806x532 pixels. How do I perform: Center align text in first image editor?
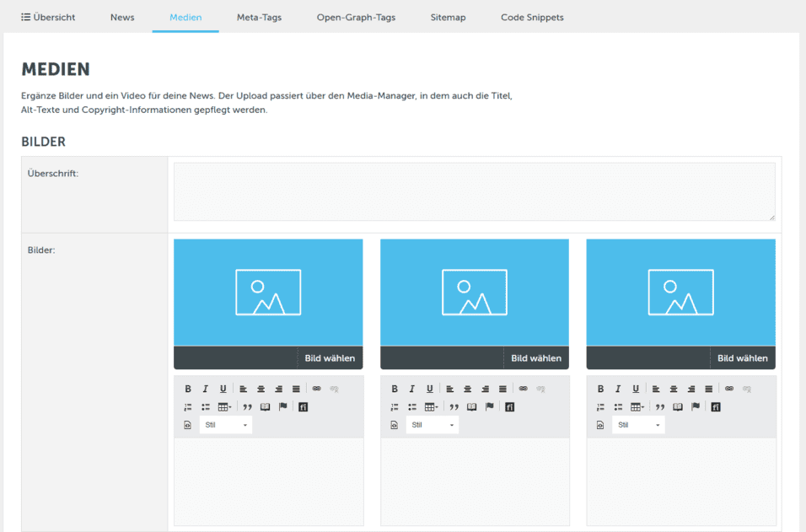pos(261,389)
